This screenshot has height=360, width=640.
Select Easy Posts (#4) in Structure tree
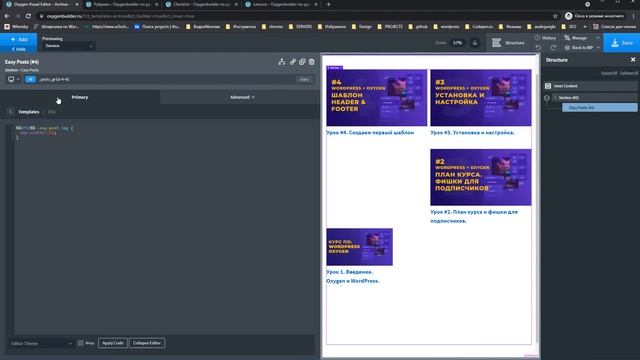point(600,108)
